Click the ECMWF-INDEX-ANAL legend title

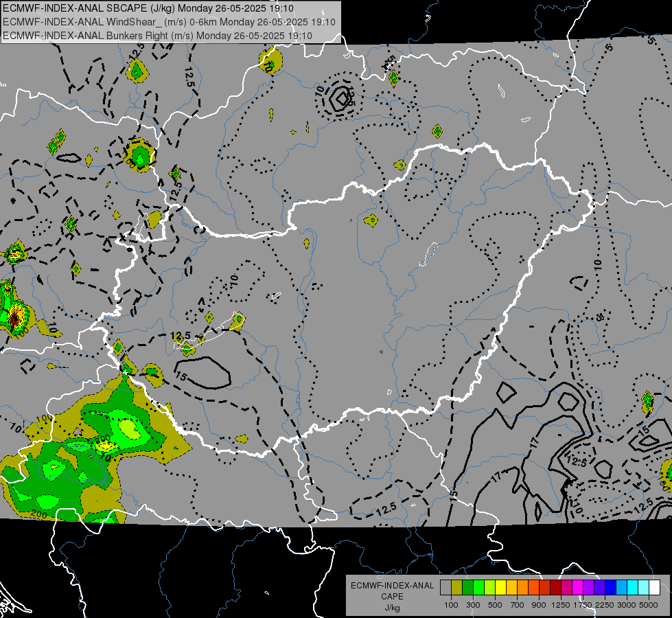point(392,586)
